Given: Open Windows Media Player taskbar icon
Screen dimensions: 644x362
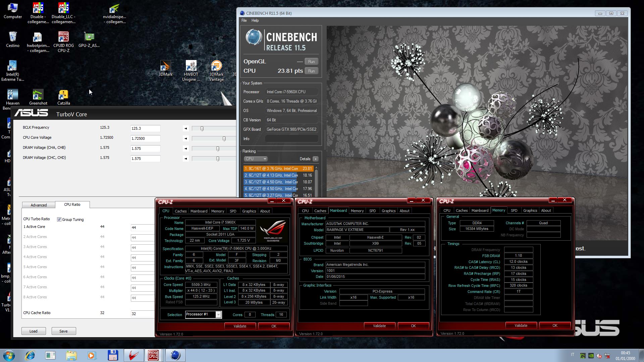Looking at the screenshot, I should pyautogui.click(x=92, y=355).
